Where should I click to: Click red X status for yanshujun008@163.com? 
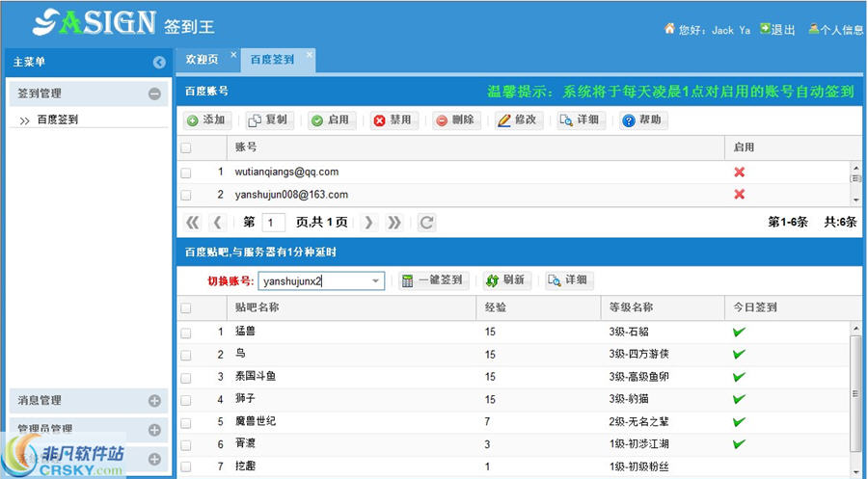click(x=739, y=194)
